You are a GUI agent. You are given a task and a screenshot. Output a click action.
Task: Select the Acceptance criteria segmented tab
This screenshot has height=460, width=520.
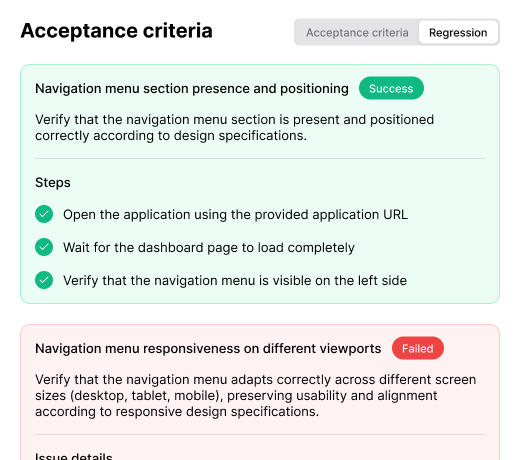click(357, 32)
